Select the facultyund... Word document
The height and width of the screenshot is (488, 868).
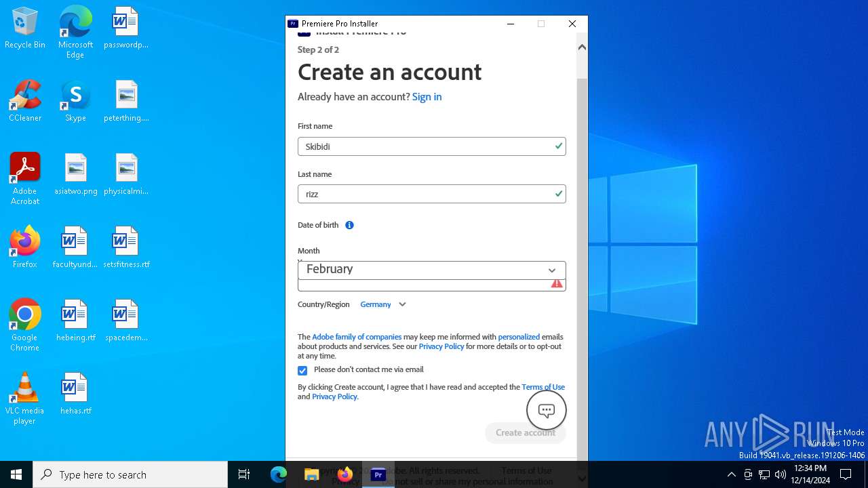(x=75, y=248)
